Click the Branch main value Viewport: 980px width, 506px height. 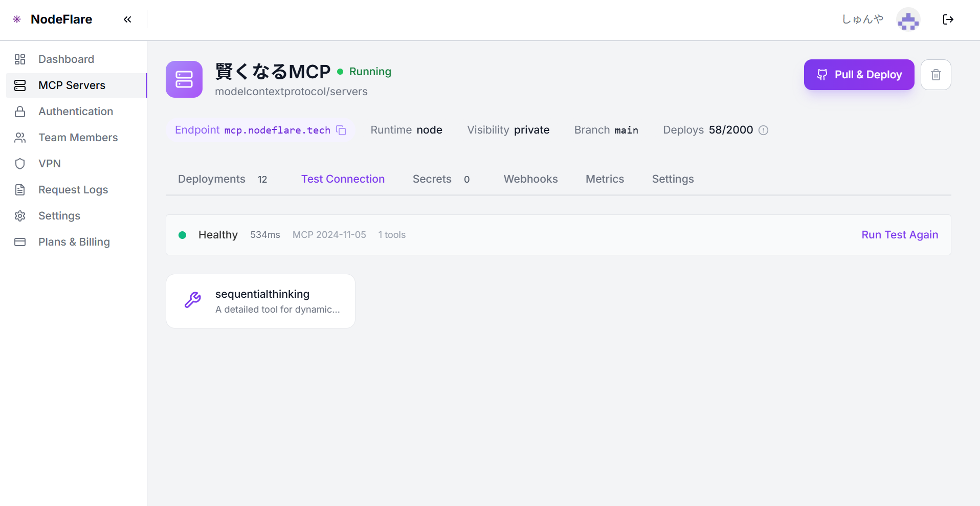[x=627, y=130]
